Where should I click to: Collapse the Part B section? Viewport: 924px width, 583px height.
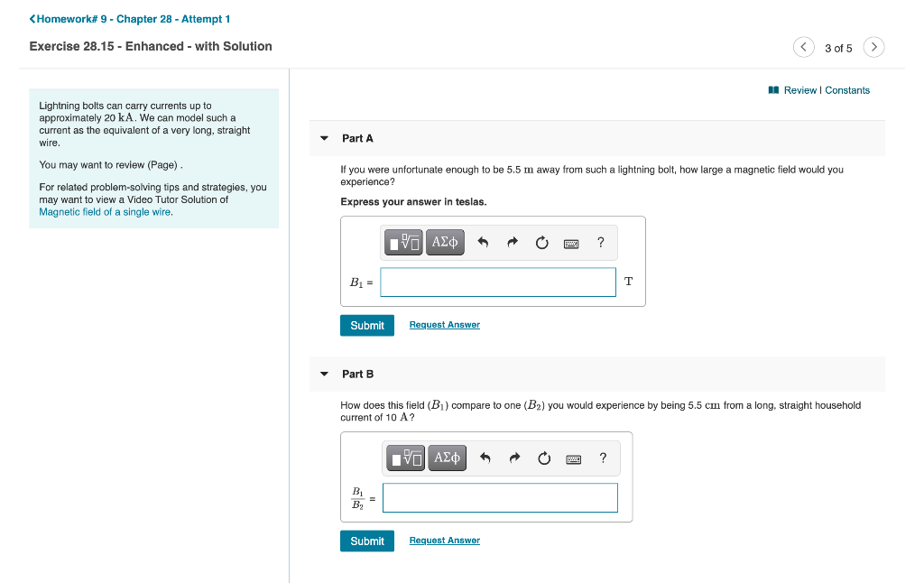(x=324, y=374)
